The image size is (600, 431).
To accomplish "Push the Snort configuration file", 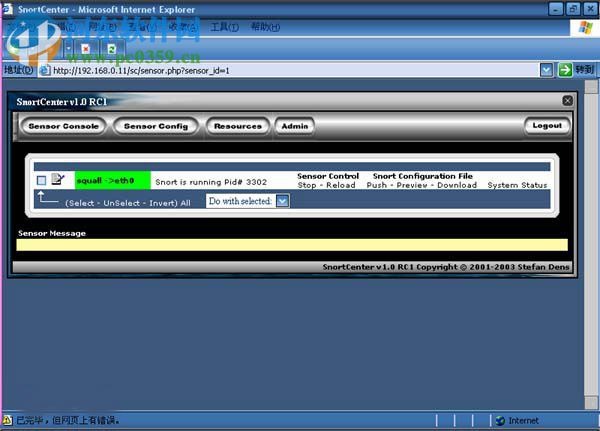I will pyautogui.click(x=377, y=185).
